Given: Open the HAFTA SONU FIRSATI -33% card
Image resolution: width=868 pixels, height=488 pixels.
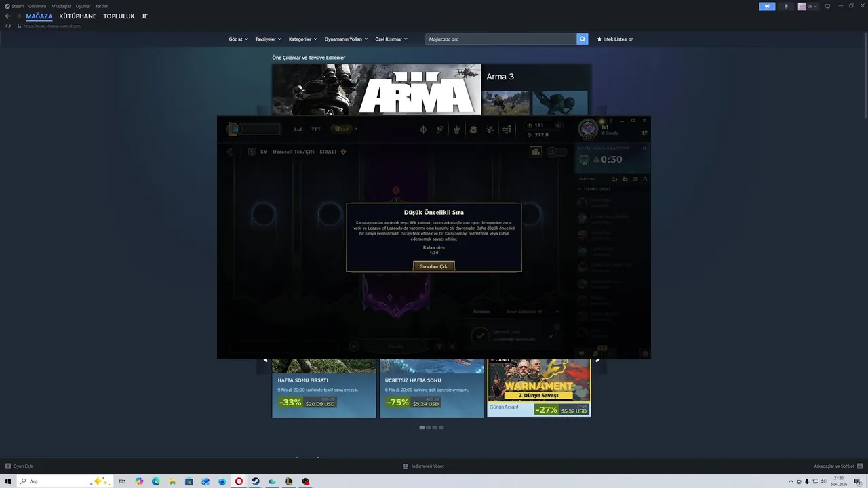Looking at the screenshot, I should click(324, 388).
